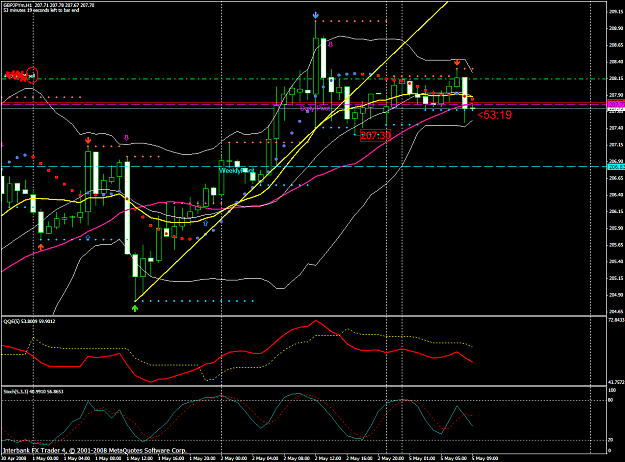Click the Daily Pivot label
Image resolution: width=625 pixels, height=462 pixels.
click(315, 108)
